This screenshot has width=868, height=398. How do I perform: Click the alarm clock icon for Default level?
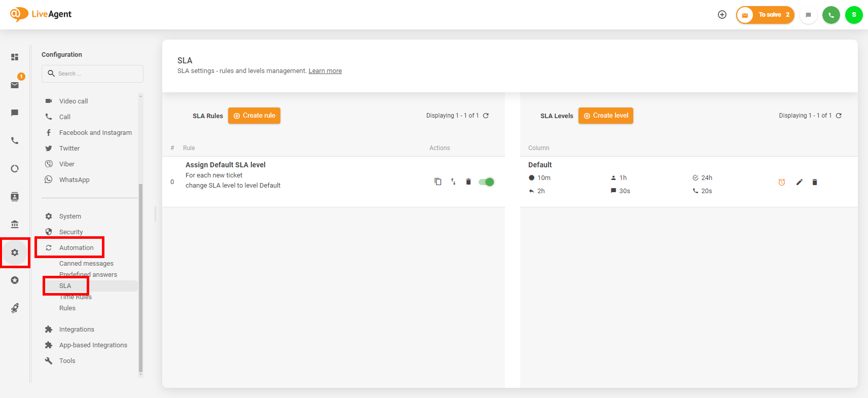click(x=782, y=183)
